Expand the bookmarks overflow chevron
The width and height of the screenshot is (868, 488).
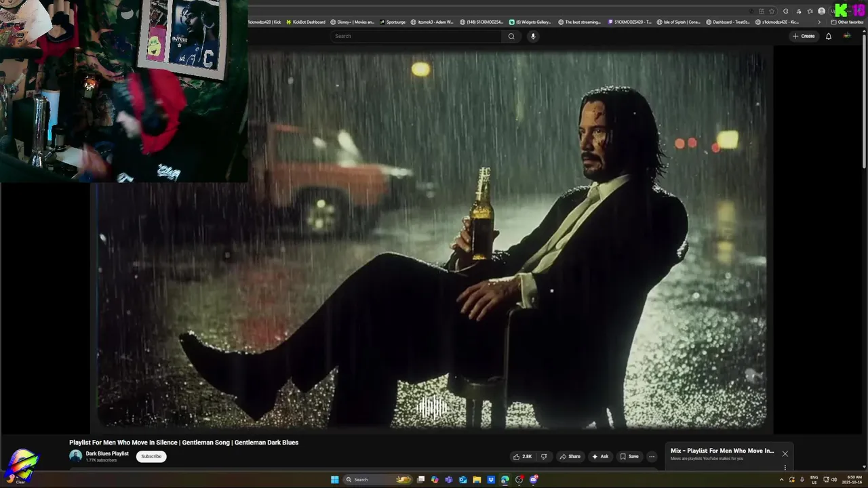click(x=818, y=22)
